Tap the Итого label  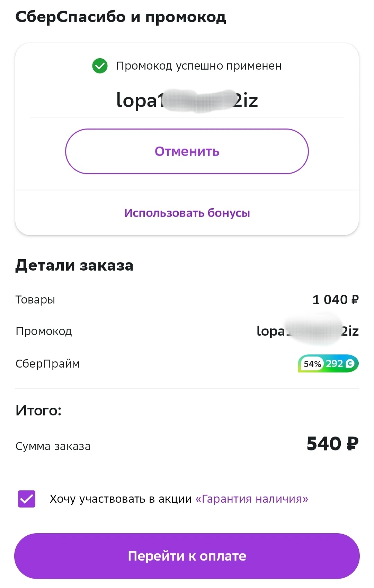click(38, 411)
